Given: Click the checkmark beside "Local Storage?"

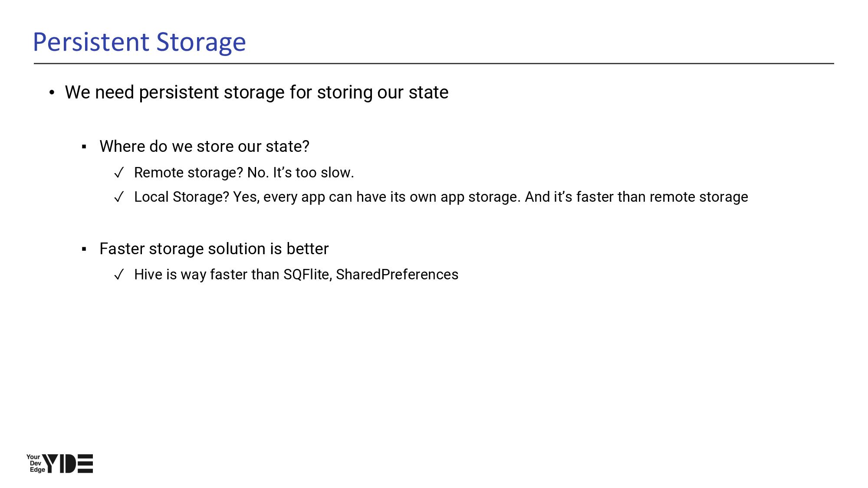Looking at the screenshot, I should (119, 197).
